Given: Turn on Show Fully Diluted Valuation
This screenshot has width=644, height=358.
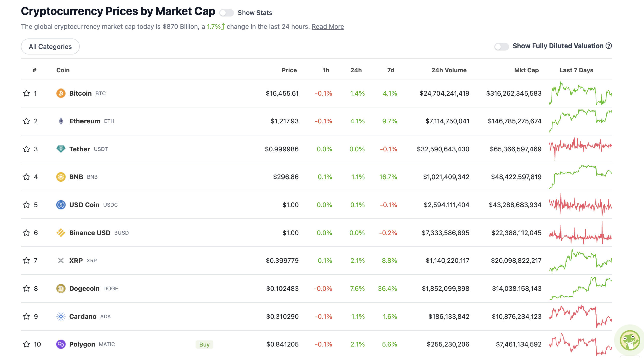Looking at the screenshot, I should pos(501,47).
